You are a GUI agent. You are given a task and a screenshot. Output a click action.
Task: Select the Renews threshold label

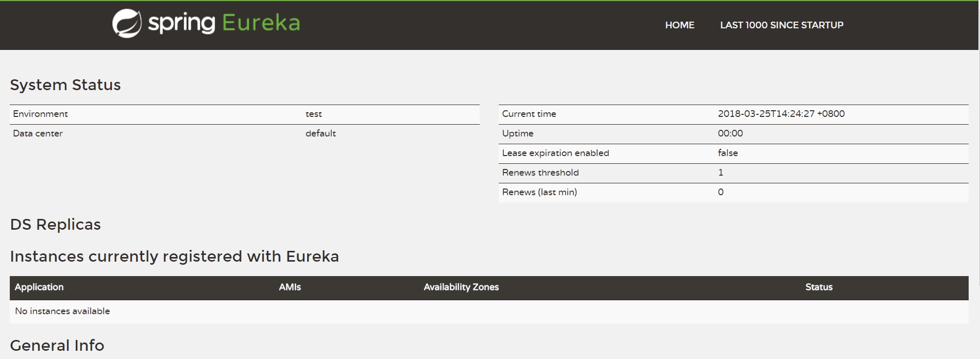coord(540,173)
